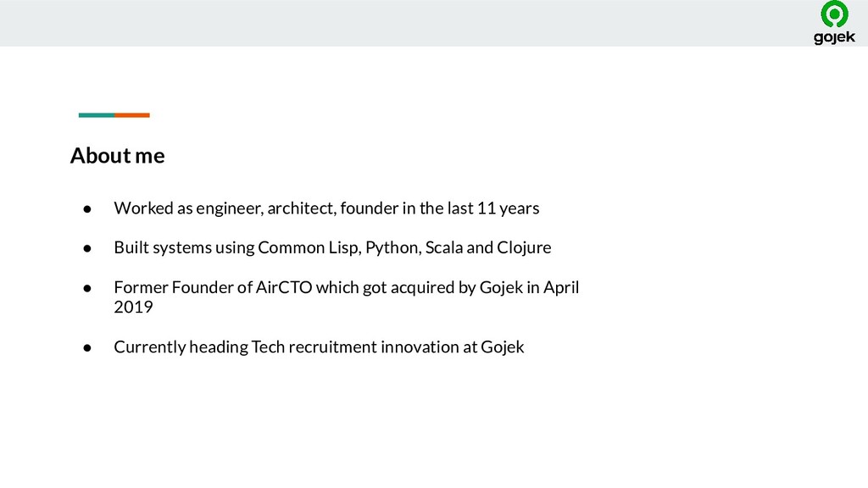Click the bullet before Built systems

click(x=87, y=248)
